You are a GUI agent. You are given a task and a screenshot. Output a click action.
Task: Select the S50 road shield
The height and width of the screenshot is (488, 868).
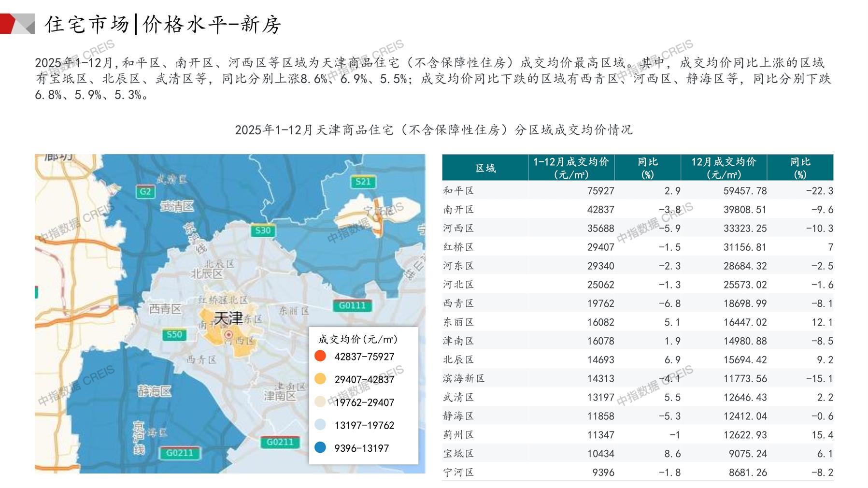[174, 334]
